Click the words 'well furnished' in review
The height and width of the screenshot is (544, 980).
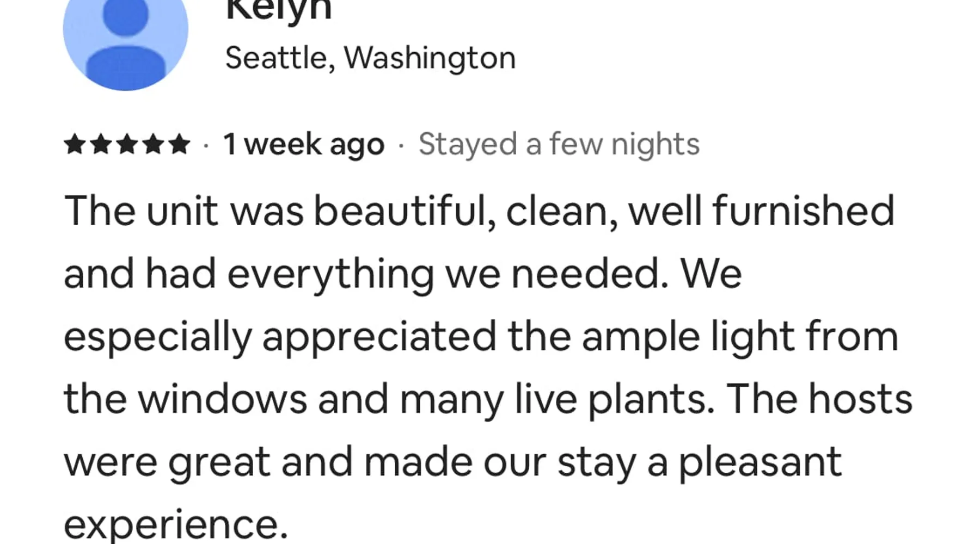[x=761, y=211]
